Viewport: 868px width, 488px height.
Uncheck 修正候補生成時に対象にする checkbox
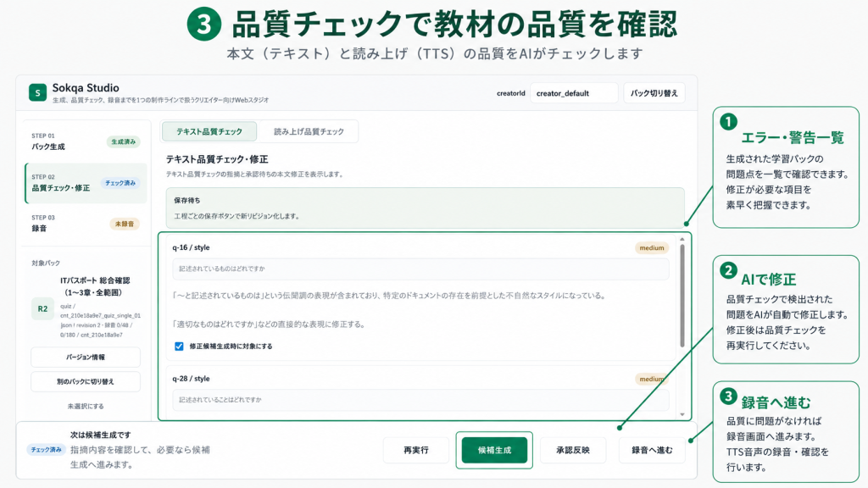tap(179, 347)
